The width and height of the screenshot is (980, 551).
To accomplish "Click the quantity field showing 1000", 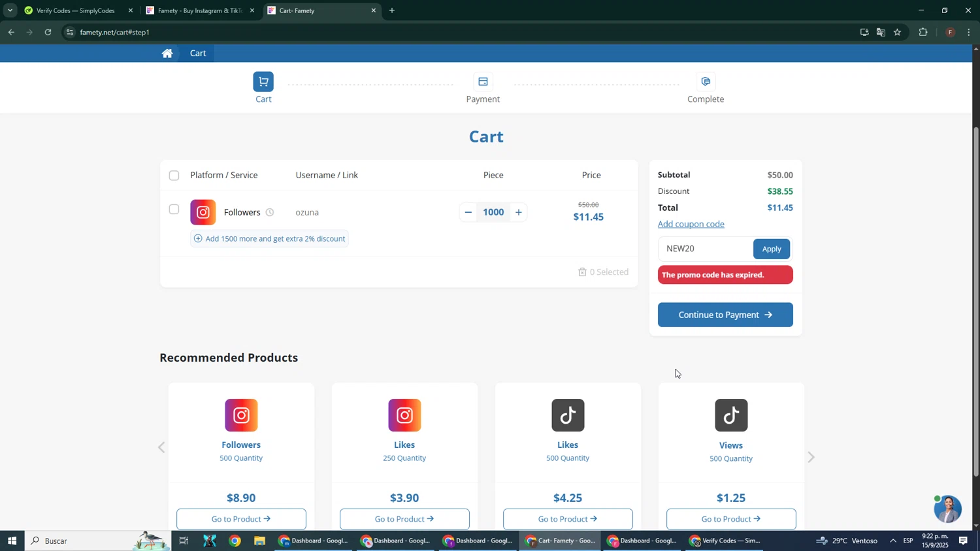I will (x=493, y=212).
